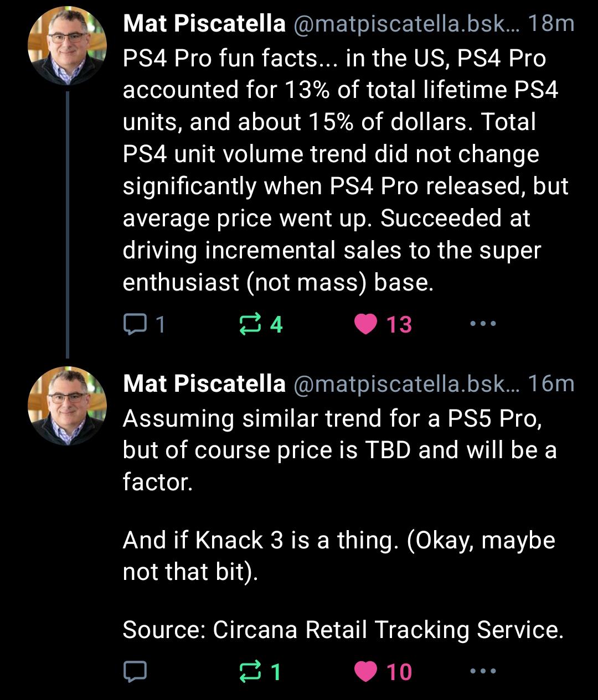This screenshot has height=700, width=598.
Task: Open Mat Piscatella avatar on first post
Action: 67,46
